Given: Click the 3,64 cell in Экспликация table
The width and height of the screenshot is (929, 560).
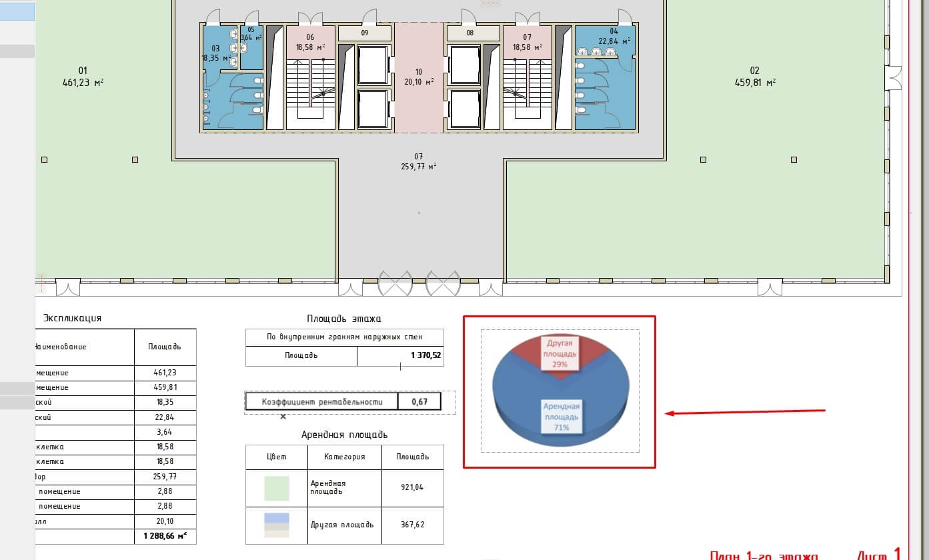Looking at the screenshot, I should click(165, 432).
